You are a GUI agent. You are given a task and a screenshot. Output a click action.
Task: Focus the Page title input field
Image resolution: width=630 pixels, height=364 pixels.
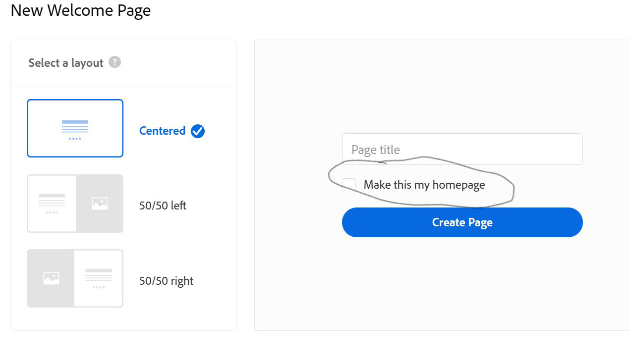pos(462,149)
